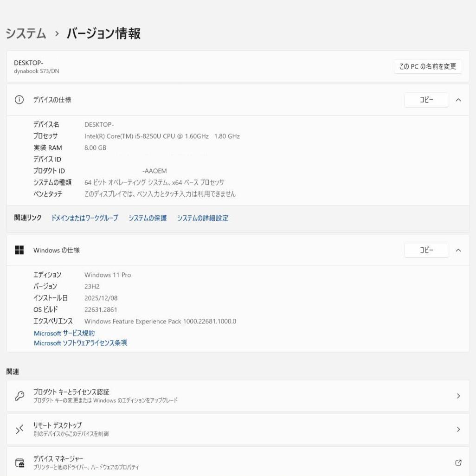The height and width of the screenshot is (476, 476).
Task: Open the システムの詳細設定 link
Action: coord(203,218)
